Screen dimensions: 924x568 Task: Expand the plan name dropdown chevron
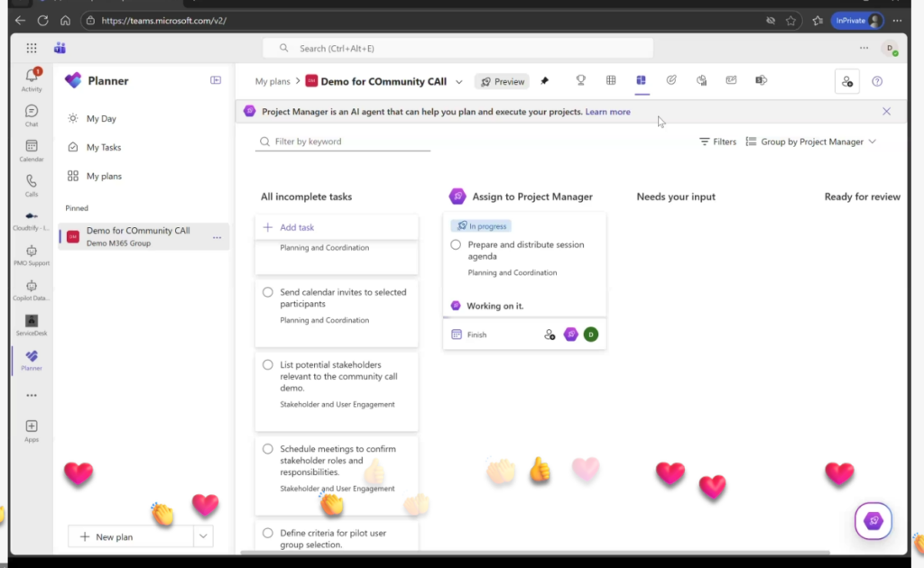point(458,82)
